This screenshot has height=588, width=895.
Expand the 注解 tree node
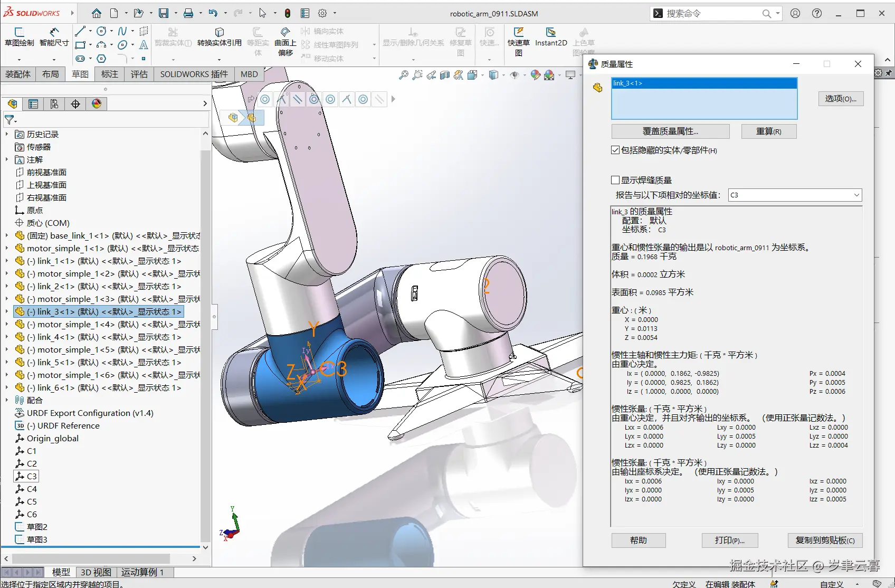[x=7, y=160]
